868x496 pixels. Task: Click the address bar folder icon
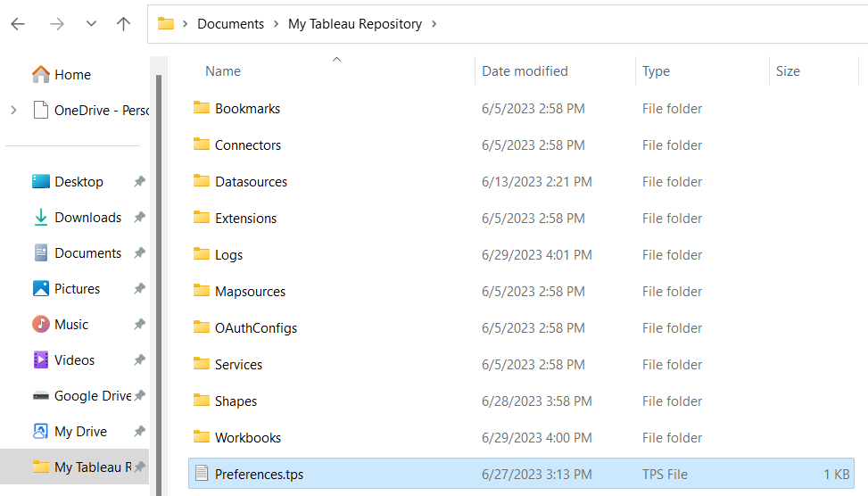point(166,24)
